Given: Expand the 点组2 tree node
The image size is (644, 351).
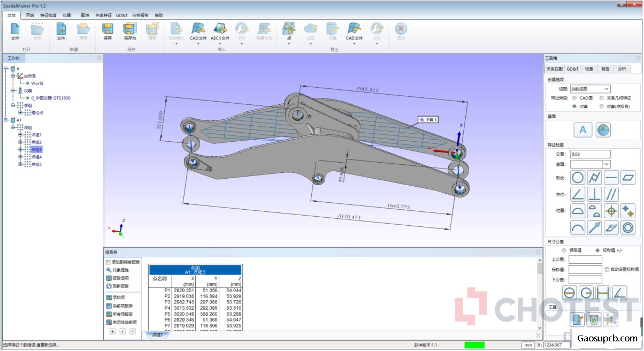Looking at the screenshot, I should point(20,142).
